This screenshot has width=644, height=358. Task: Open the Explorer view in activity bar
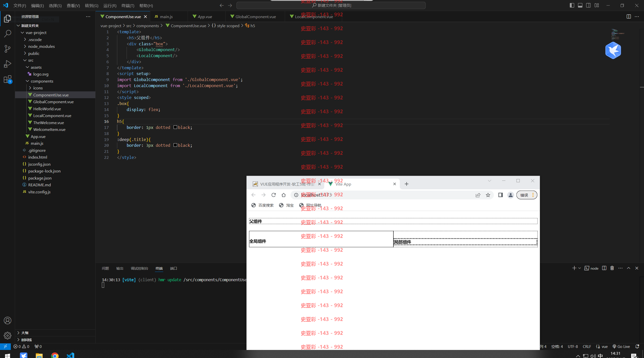coord(8,19)
